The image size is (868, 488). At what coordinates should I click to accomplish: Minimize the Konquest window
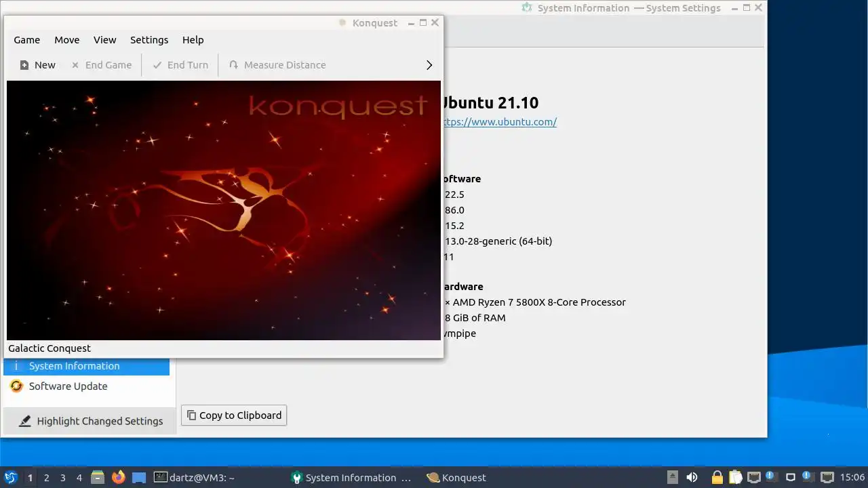pos(412,22)
